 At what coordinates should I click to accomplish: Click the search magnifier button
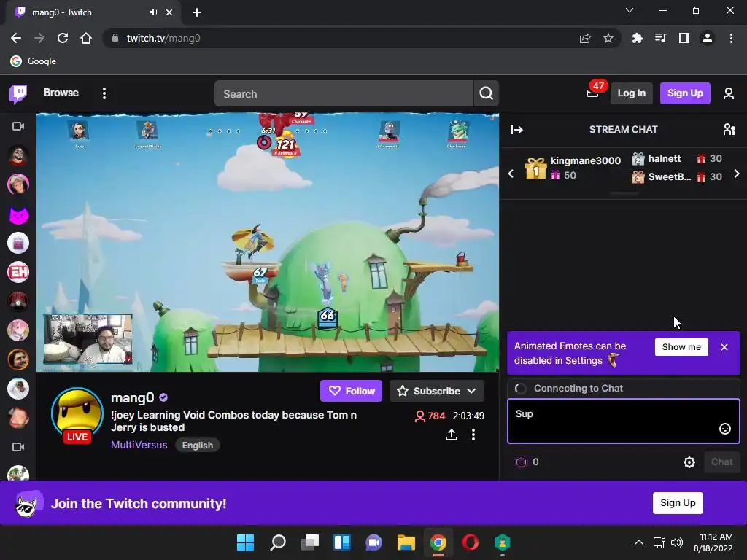(486, 93)
